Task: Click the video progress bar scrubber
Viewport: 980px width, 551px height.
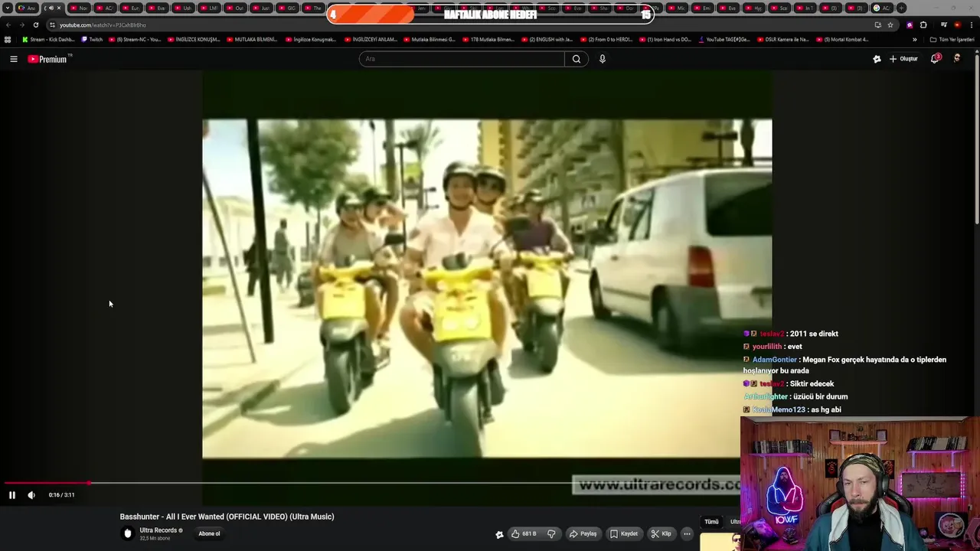Action: [x=90, y=483]
